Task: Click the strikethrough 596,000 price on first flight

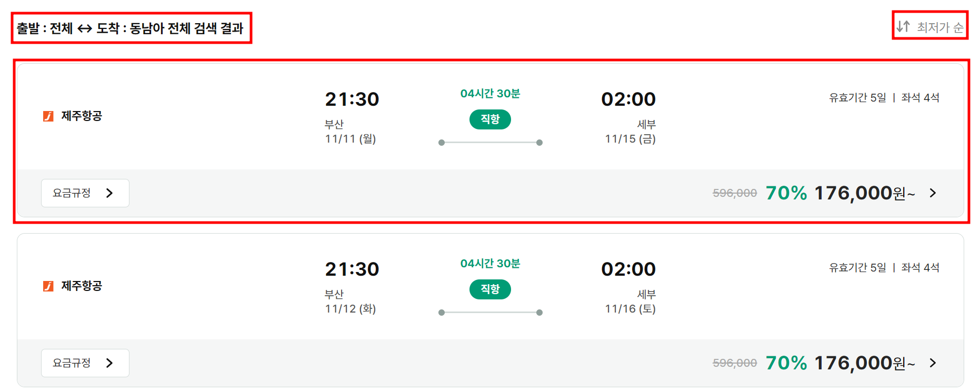Action: [734, 193]
